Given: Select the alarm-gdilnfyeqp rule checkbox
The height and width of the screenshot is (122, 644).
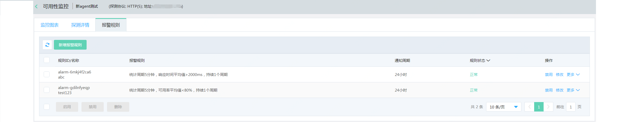Looking at the screenshot, I should 46,90.
